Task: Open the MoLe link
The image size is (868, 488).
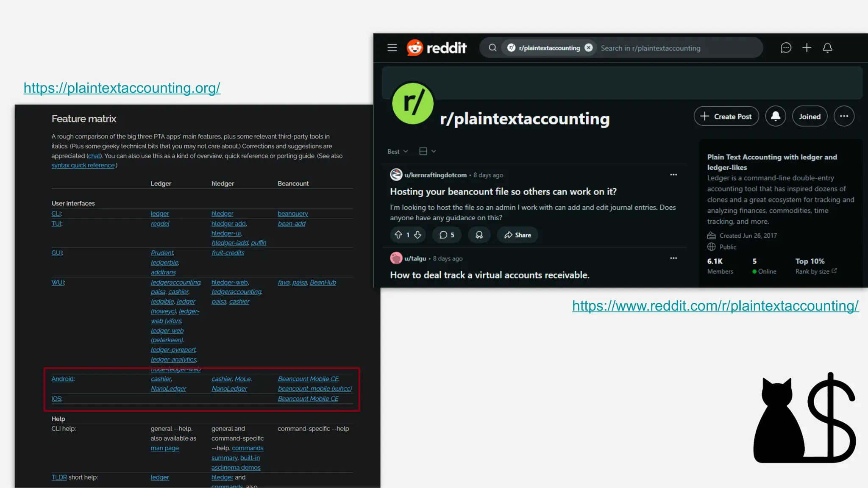Action: point(242,379)
